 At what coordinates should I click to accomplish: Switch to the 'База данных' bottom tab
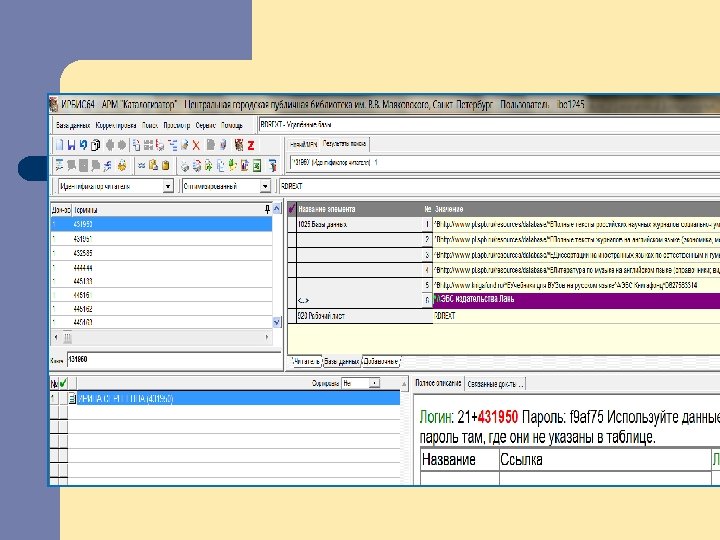(342, 361)
